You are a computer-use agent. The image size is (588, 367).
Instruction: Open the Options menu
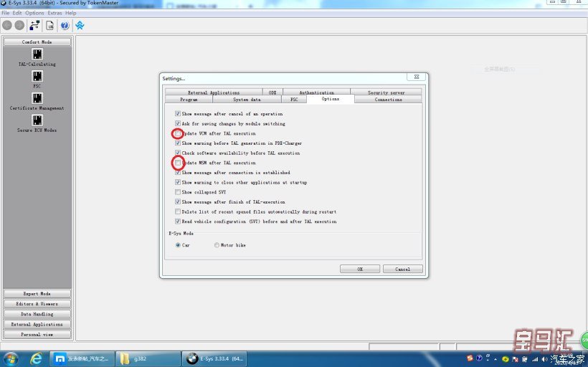click(x=34, y=13)
